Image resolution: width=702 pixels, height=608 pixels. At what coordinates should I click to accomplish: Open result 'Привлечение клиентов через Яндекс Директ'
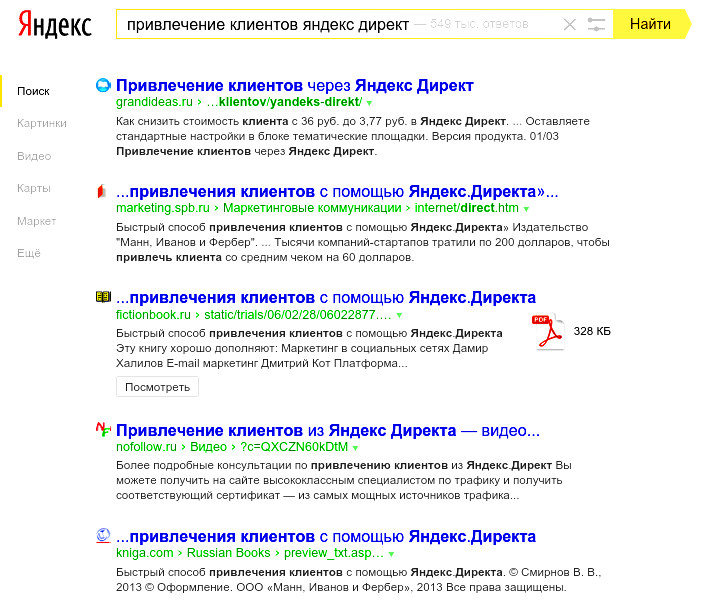[x=295, y=85]
